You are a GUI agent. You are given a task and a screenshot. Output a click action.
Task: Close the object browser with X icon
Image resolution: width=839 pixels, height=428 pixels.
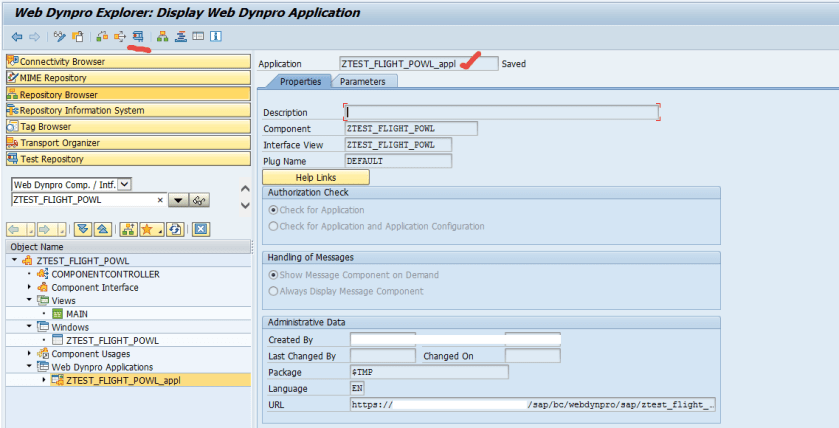point(201,229)
